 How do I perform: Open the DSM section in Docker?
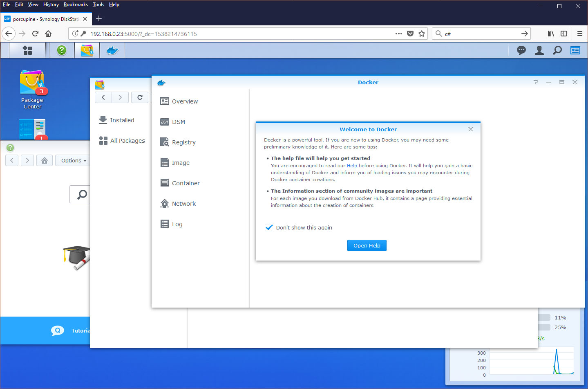click(x=179, y=122)
